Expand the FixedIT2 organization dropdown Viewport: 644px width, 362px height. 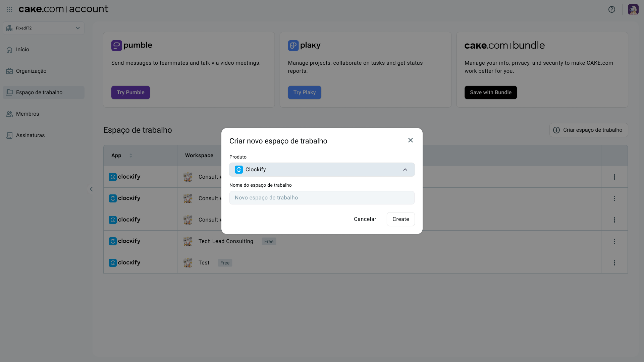77,28
